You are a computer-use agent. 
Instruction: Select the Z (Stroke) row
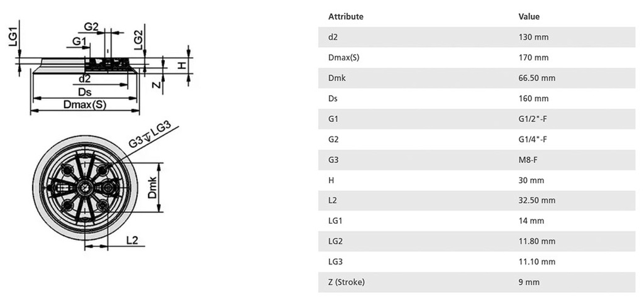[x=477, y=282]
